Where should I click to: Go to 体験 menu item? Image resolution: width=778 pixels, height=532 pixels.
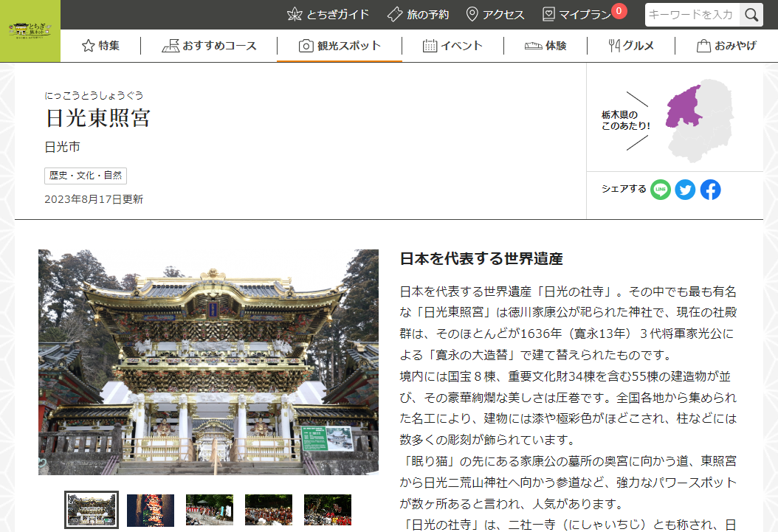pos(545,46)
